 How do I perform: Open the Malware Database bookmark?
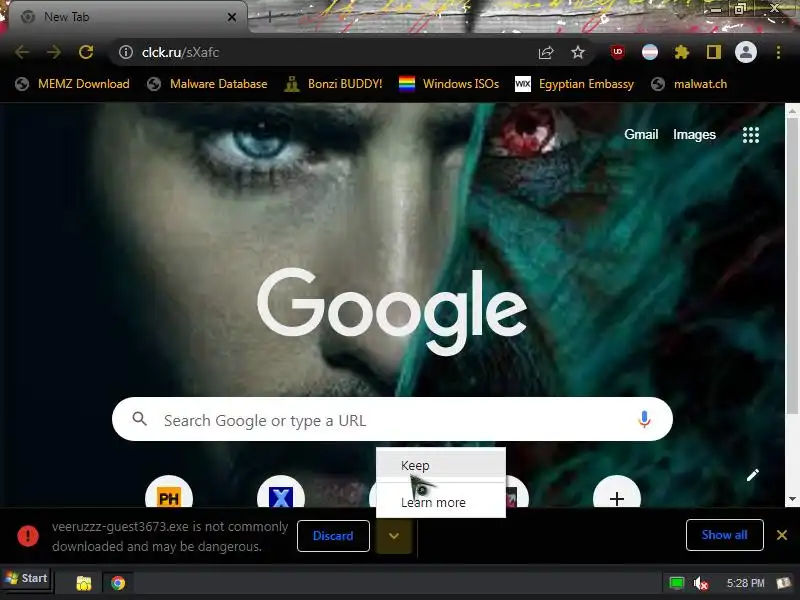coord(207,84)
